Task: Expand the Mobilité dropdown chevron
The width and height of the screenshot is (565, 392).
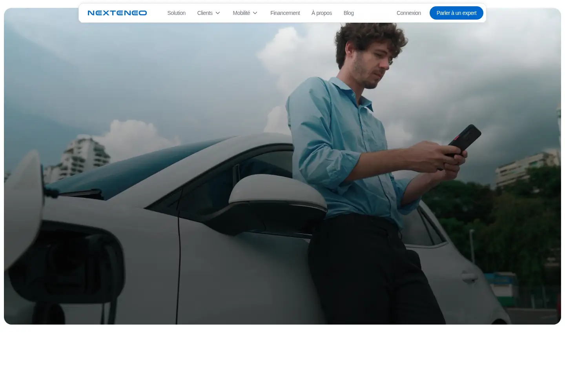Action: point(255,13)
